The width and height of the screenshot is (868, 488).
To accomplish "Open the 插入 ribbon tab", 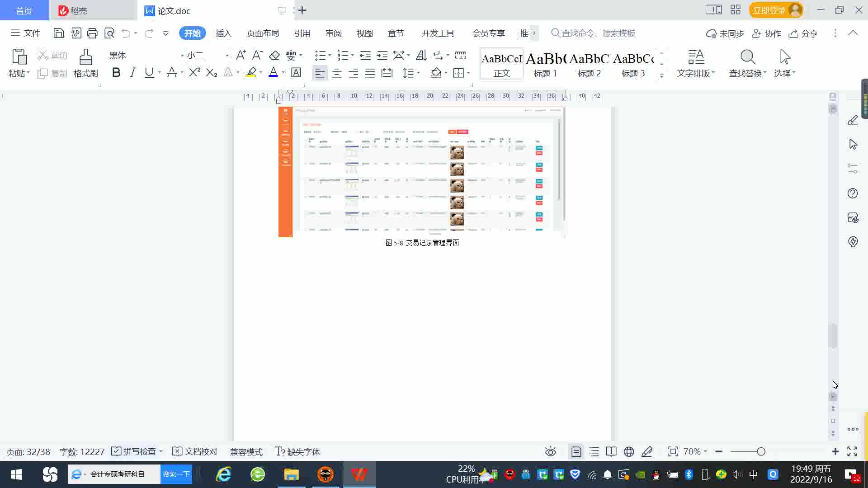I will [x=223, y=33].
